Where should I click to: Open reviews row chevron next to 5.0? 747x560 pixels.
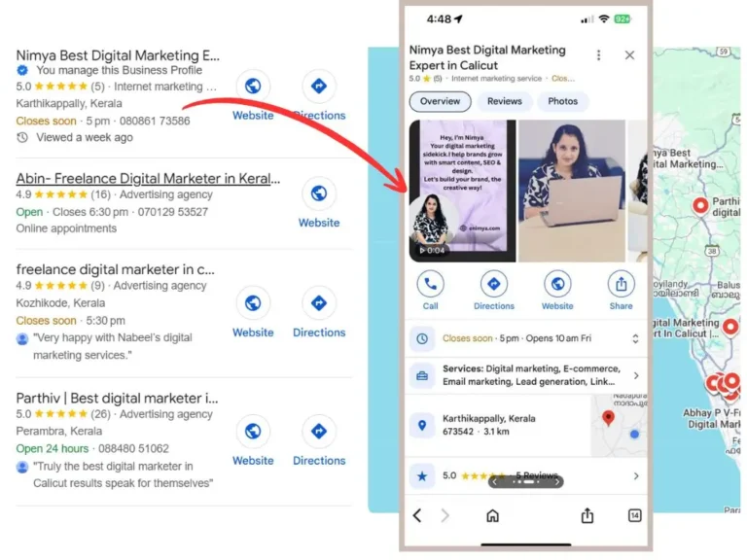point(636,475)
